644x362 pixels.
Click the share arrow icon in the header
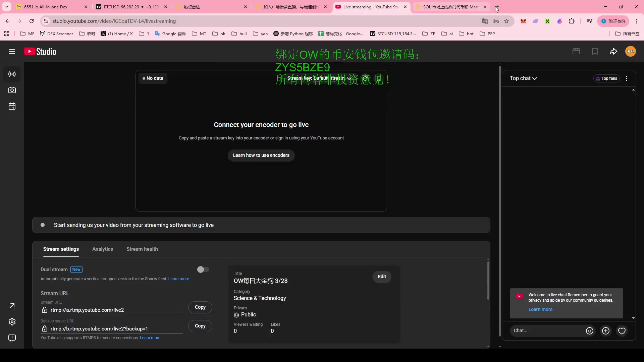613,51
